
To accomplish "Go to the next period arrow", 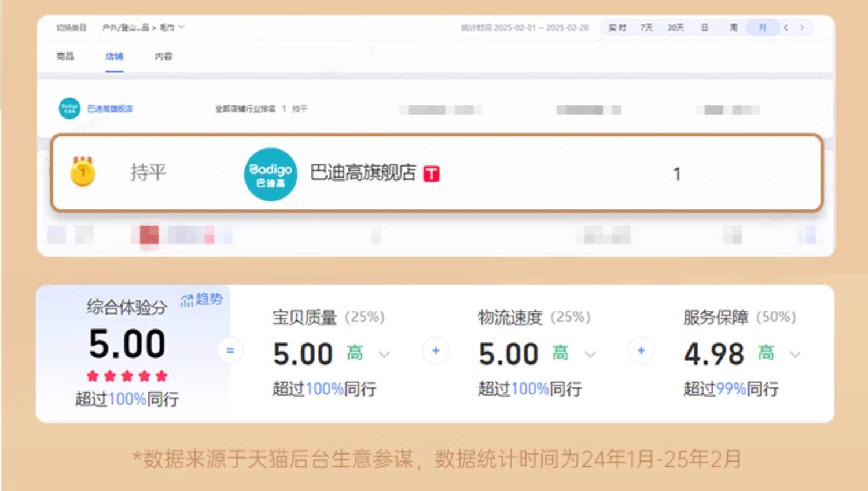I will point(802,27).
